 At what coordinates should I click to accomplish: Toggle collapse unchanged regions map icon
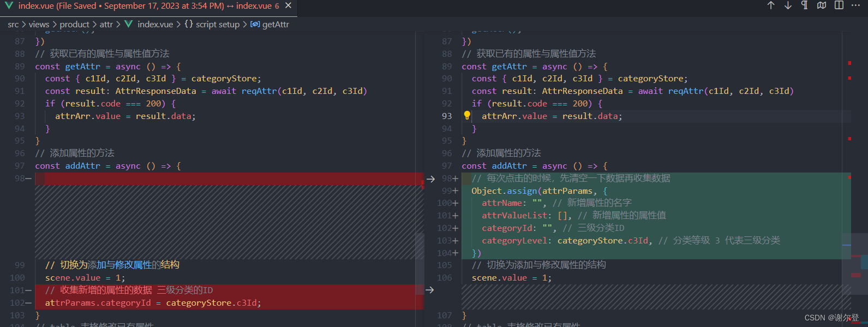(822, 5)
